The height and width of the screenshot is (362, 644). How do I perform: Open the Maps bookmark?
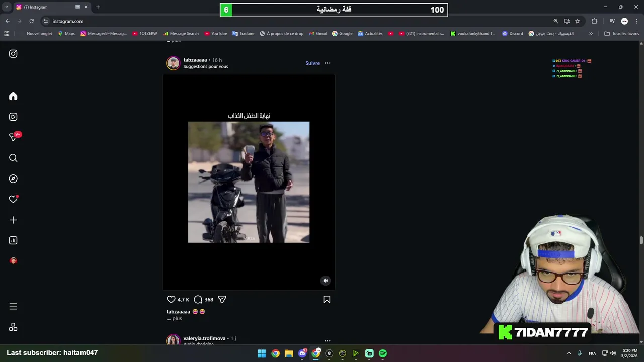point(66,34)
